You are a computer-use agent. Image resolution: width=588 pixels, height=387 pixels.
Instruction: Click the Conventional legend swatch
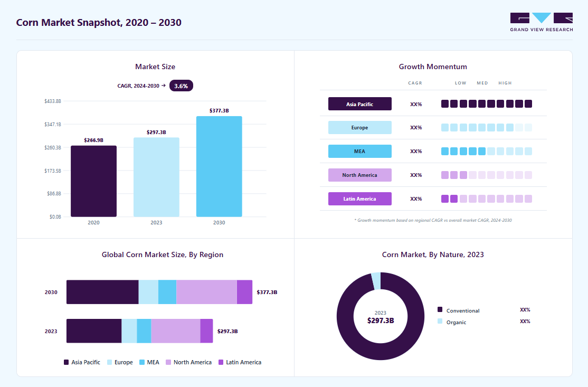tap(440, 310)
